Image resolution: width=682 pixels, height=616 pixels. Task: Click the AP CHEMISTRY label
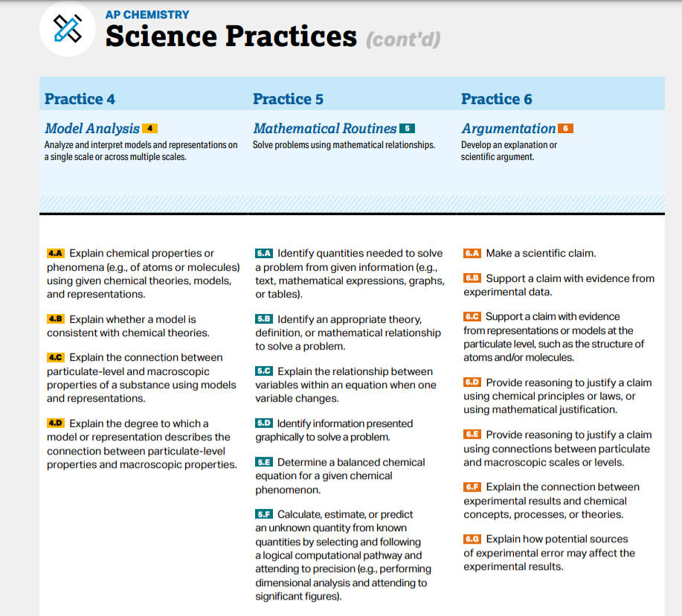coord(147,15)
